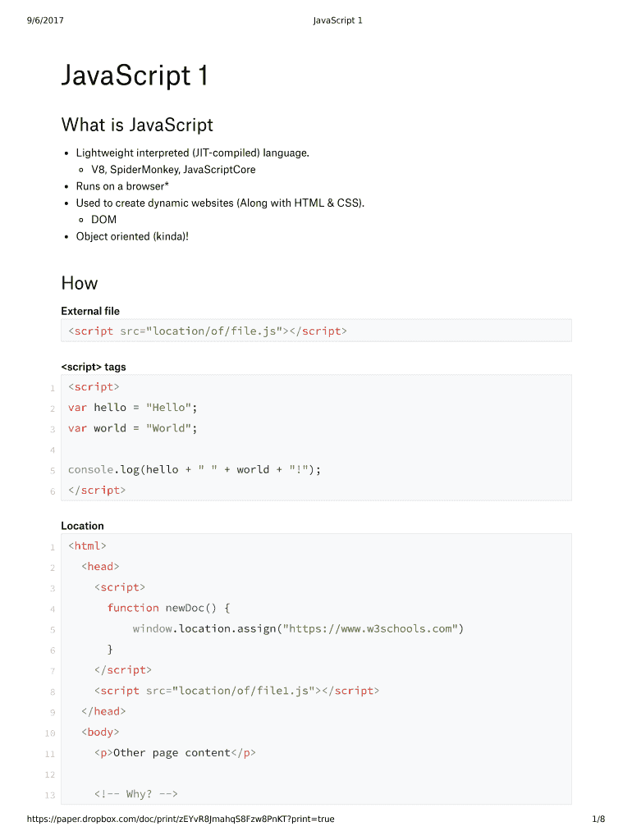The width and height of the screenshot is (632, 840).
Task: Click the '1/8' page number in the footer
Action: (598, 819)
